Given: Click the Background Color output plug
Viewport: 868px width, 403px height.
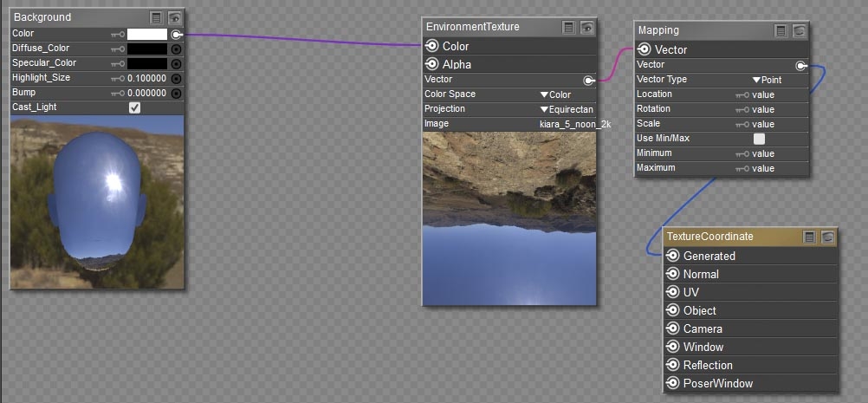Looking at the screenshot, I should [177, 35].
